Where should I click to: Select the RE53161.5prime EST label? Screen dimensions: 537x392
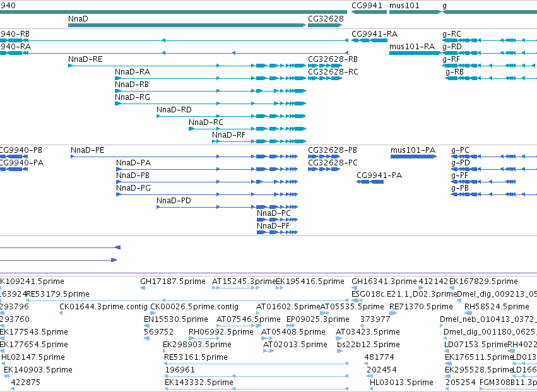tap(196, 357)
